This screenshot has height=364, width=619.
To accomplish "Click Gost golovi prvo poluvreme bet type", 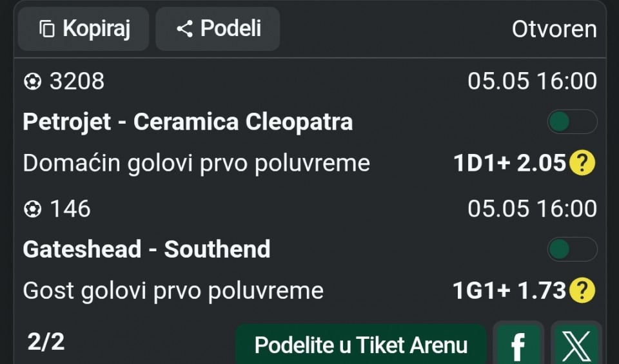I will [x=173, y=291].
